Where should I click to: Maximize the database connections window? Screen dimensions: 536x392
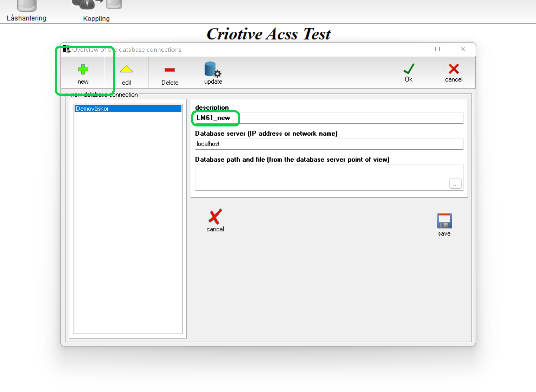click(x=437, y=49)
